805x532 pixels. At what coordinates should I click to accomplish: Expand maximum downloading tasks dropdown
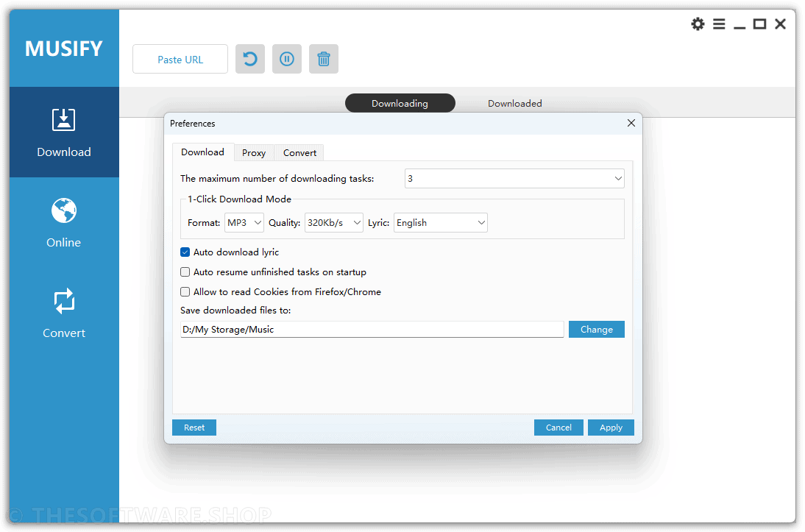point(514,179)
